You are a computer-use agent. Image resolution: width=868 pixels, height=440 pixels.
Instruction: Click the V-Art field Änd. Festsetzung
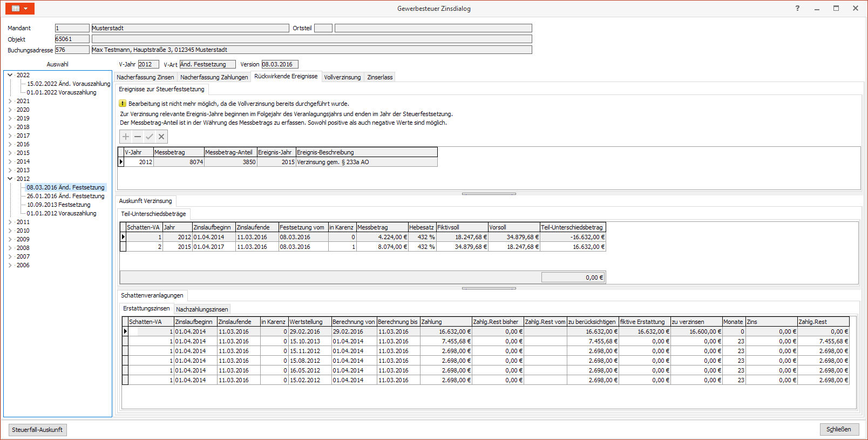[x=207, y=64]
